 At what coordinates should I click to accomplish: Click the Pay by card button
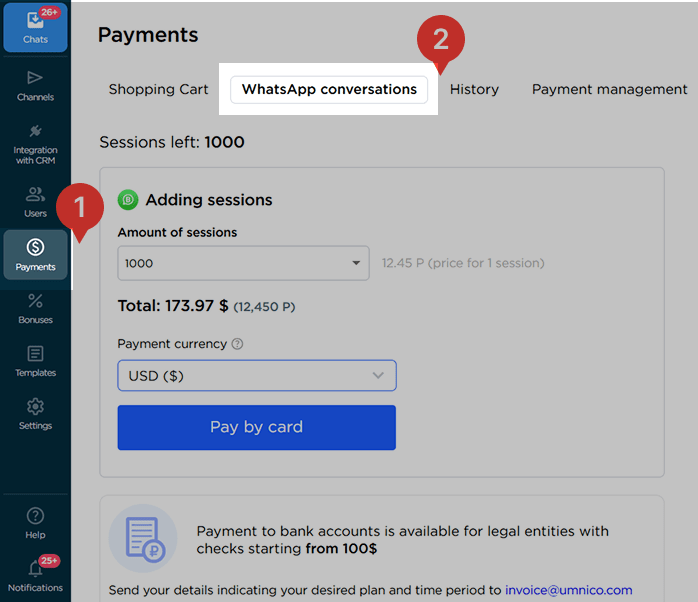pyautogui.click(x=257, y=427)
